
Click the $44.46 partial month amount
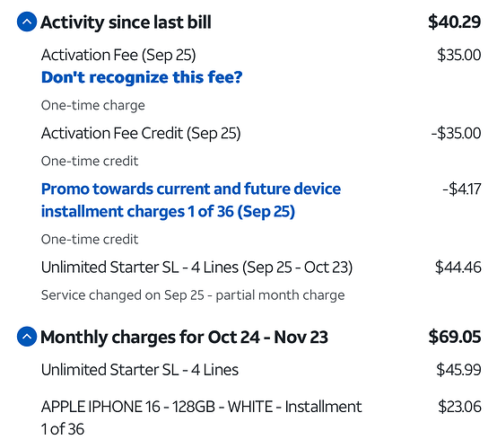click(458, 268)
